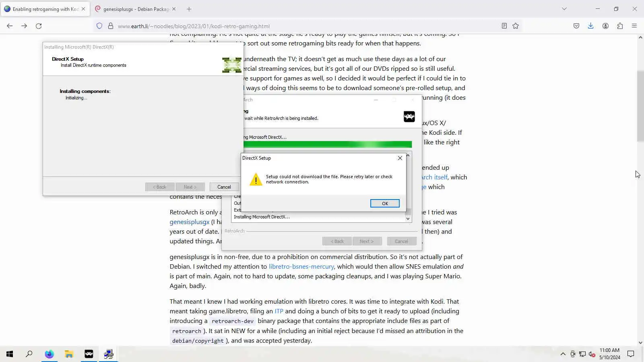Click the DirectX setup installer taskbar icon

pyautogui.click(x=109, y=354)
